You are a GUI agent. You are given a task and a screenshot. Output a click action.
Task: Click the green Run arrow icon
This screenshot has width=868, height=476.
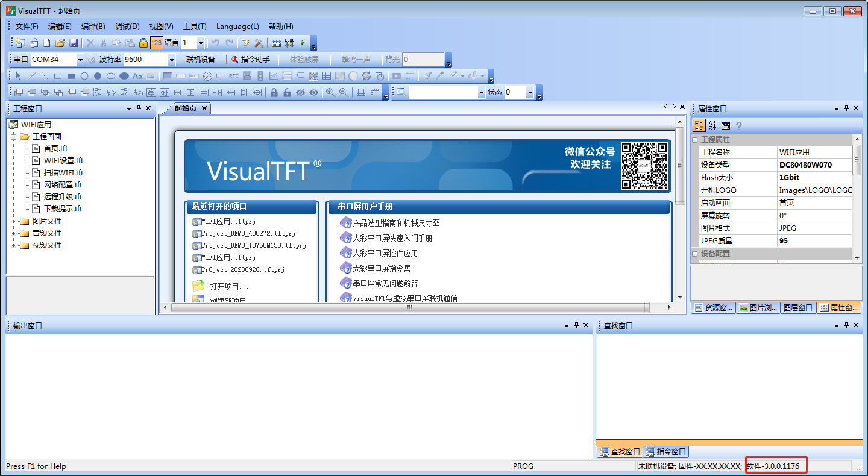tap(303, 43)
